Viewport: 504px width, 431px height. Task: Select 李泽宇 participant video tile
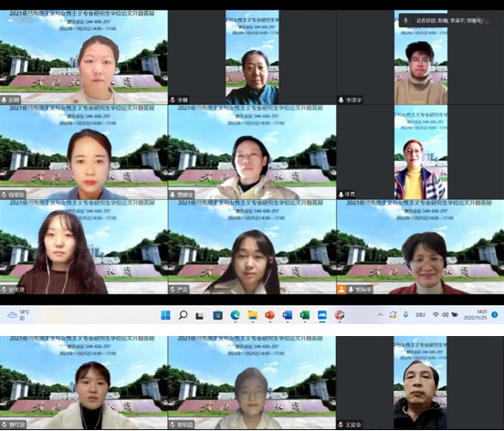420,58
